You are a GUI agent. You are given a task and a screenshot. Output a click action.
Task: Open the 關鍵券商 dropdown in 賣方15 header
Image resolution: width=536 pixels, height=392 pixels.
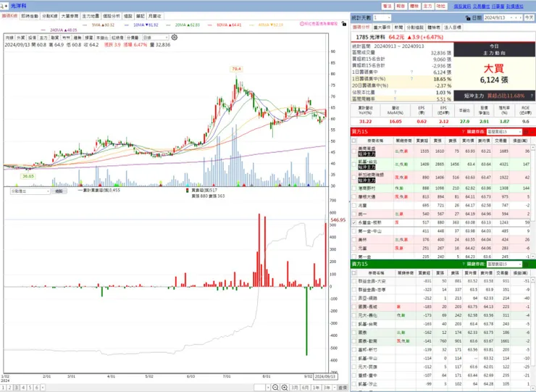pyautogui.click(x=505, y=264)
